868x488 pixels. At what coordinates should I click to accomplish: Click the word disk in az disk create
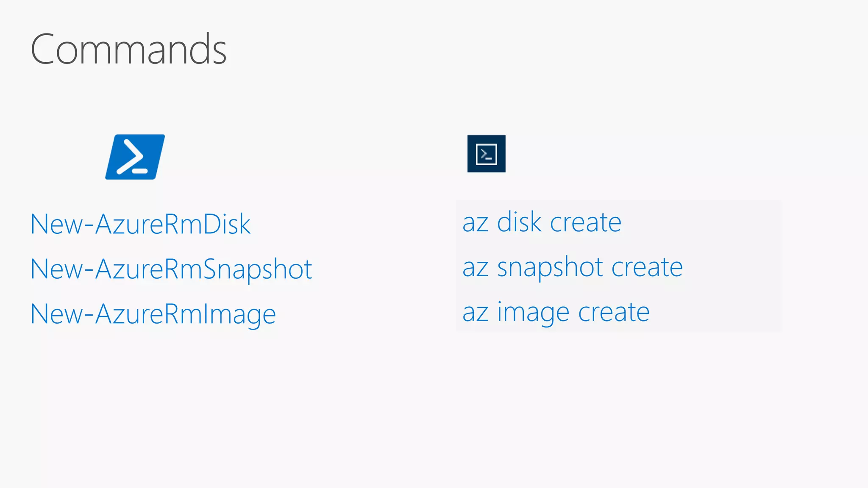point(519,222)
